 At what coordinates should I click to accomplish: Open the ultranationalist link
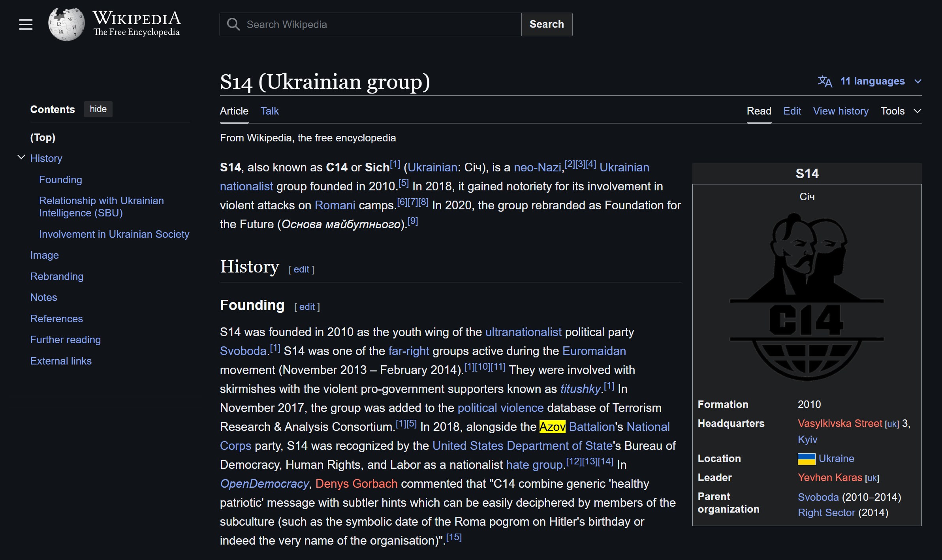click(523, 332)
